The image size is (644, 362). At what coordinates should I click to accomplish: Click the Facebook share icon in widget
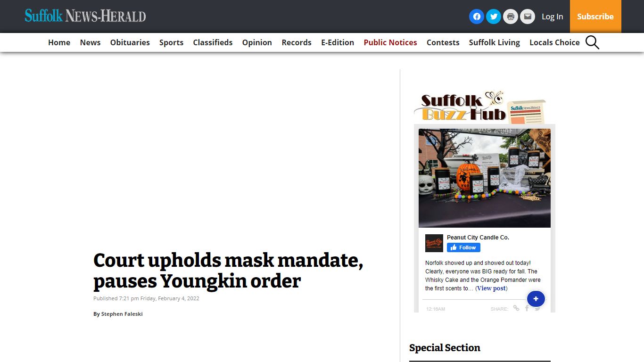pyautogui.click(x=527, y=308)
